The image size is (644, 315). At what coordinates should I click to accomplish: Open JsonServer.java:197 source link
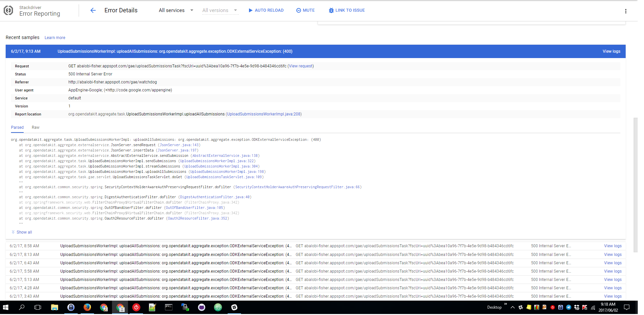tap(177, 150)
